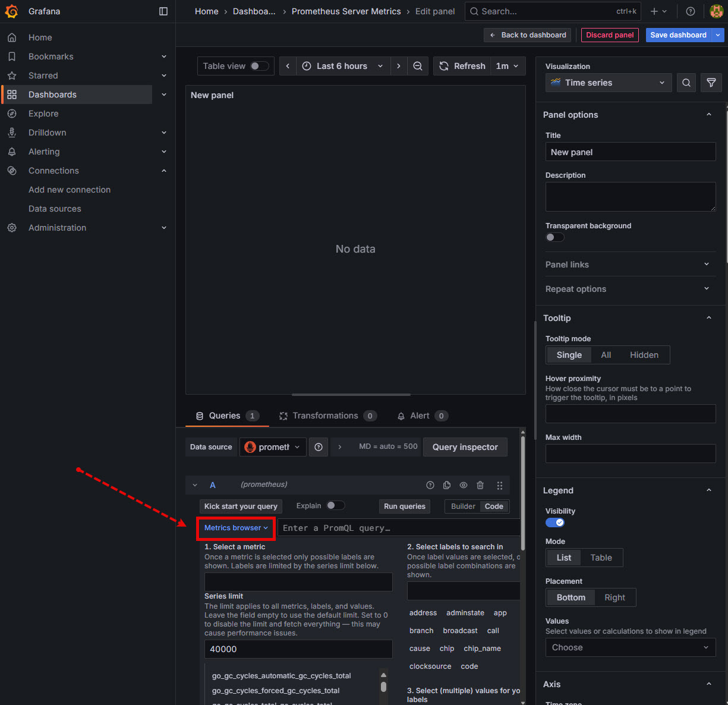Image resolution: width=728 pixels, height=705 pixels.
Task: Switch to the Transformations tab
Action: 327,416
